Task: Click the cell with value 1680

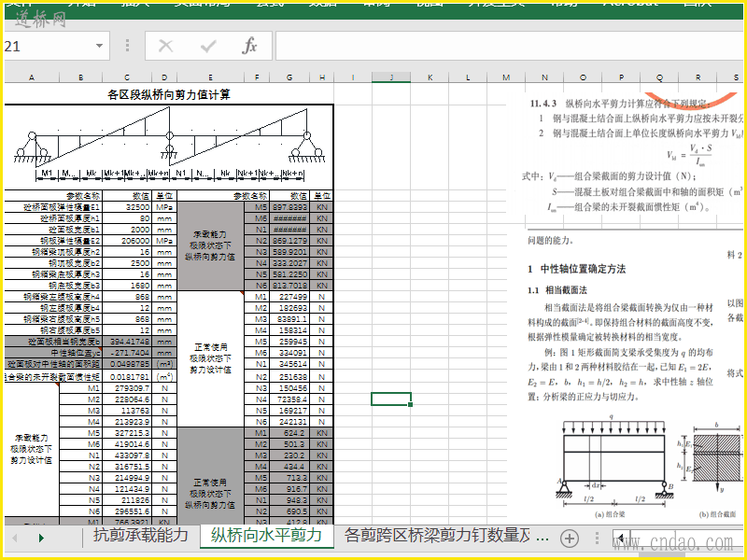Action: tap(127, 286)
